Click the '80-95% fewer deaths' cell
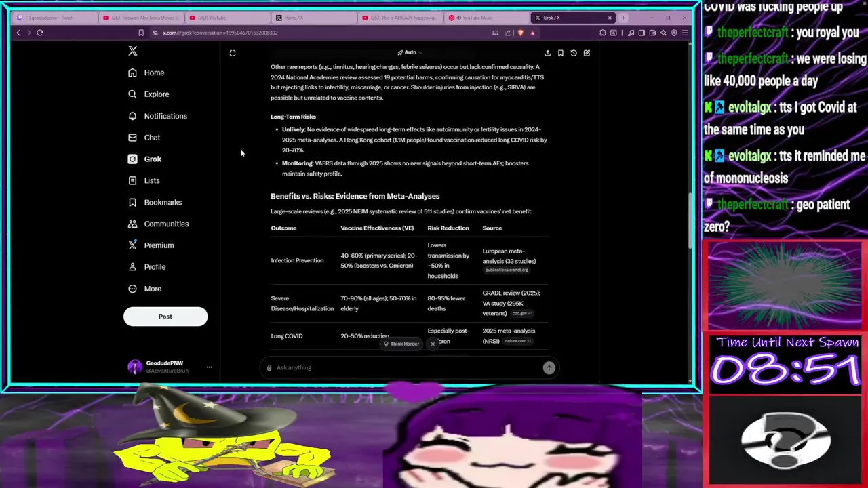 point(446,303)
